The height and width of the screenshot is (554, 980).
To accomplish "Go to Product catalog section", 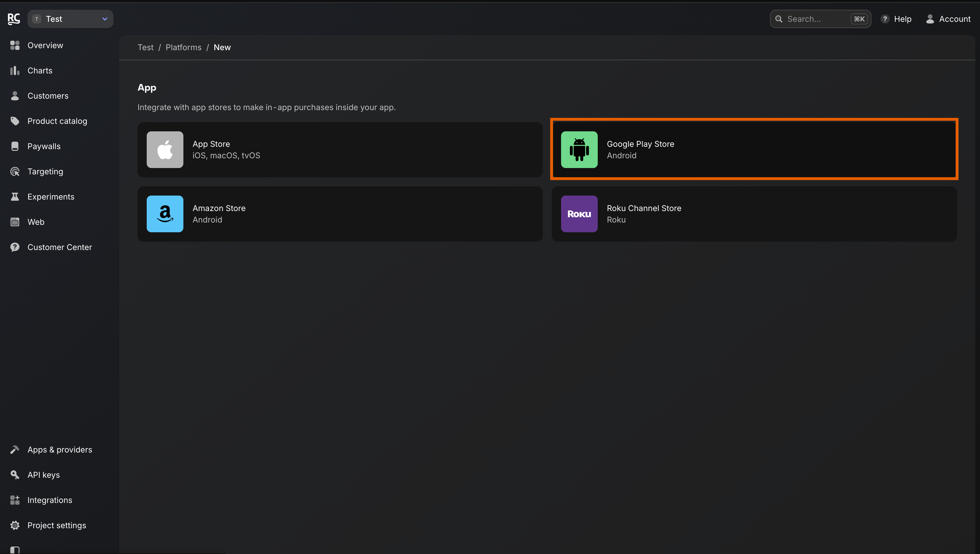I will [x=57, y=121].
